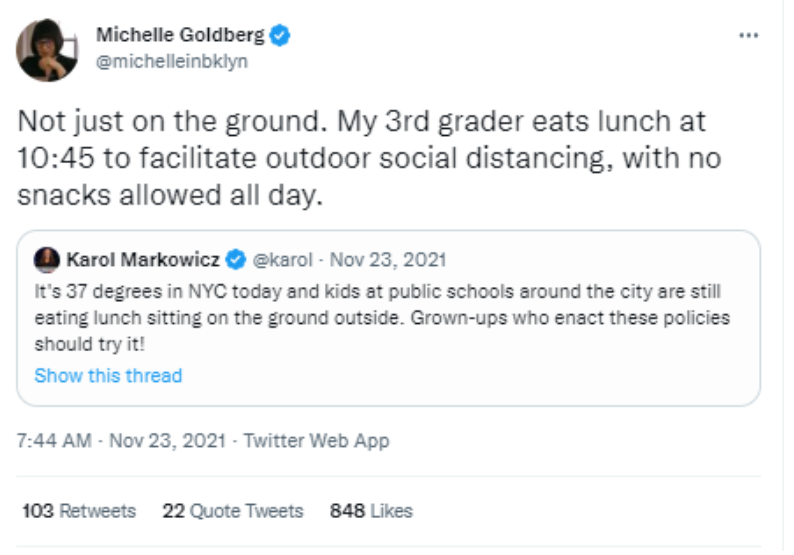794x555 pixels.
Task: View the 848 Likes list
Action: click(x=371, y=511)
